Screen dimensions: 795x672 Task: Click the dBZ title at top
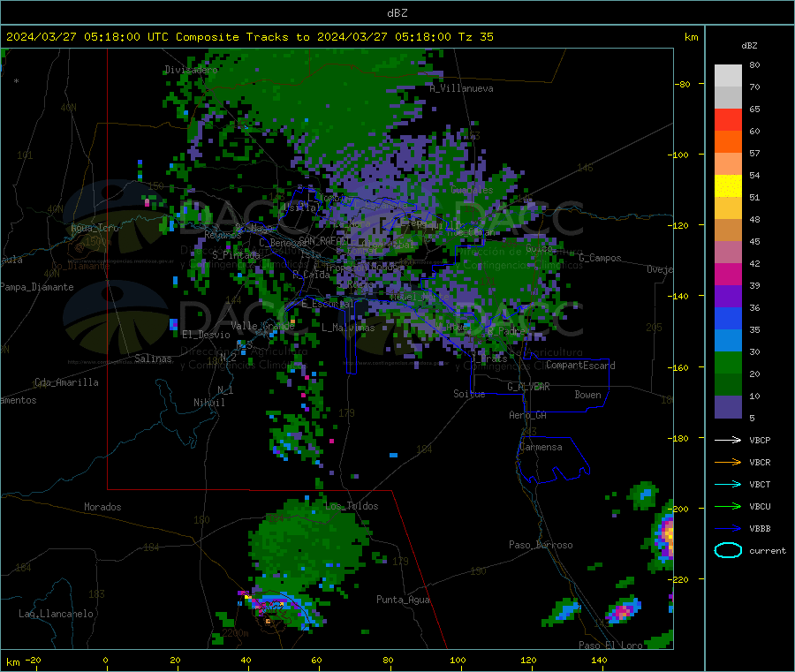click(397, 13)
